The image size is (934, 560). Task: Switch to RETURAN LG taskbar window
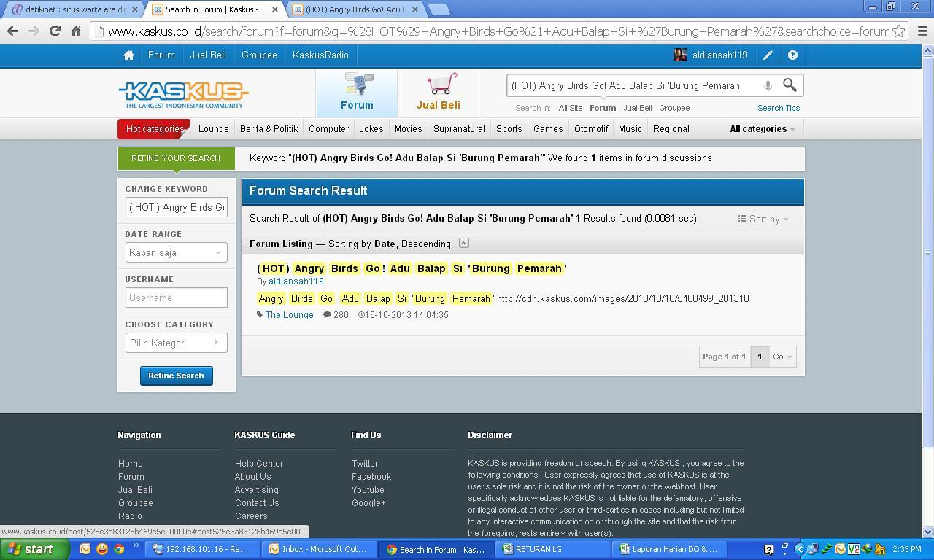[552, 549]
